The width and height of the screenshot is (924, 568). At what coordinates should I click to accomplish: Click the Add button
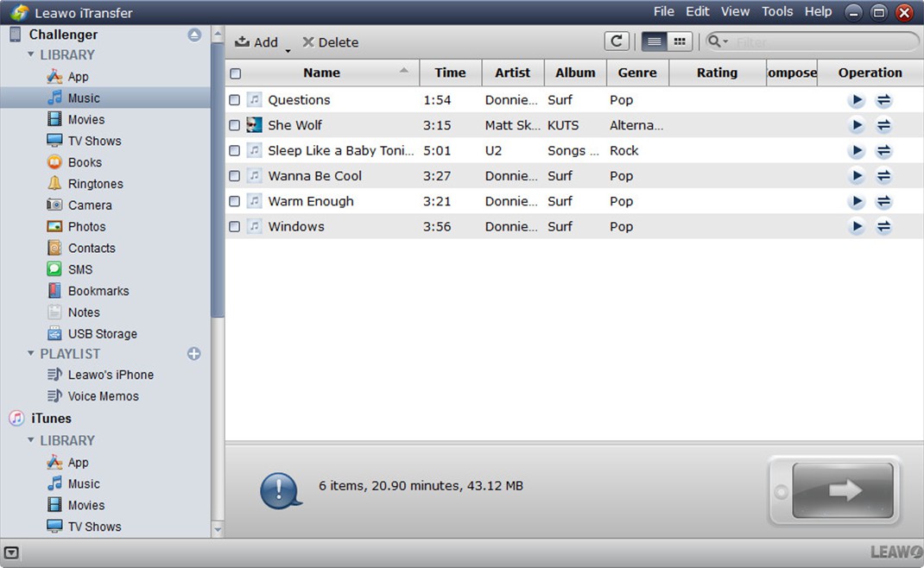coord(256,42)
